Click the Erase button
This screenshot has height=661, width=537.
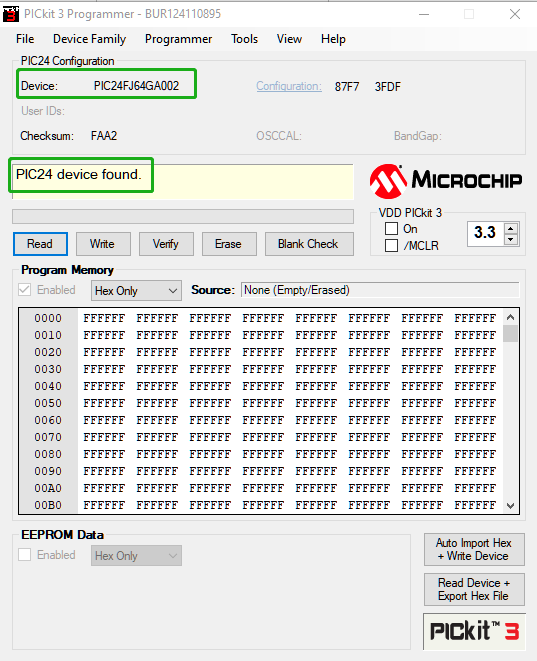[x=229, y=244]
